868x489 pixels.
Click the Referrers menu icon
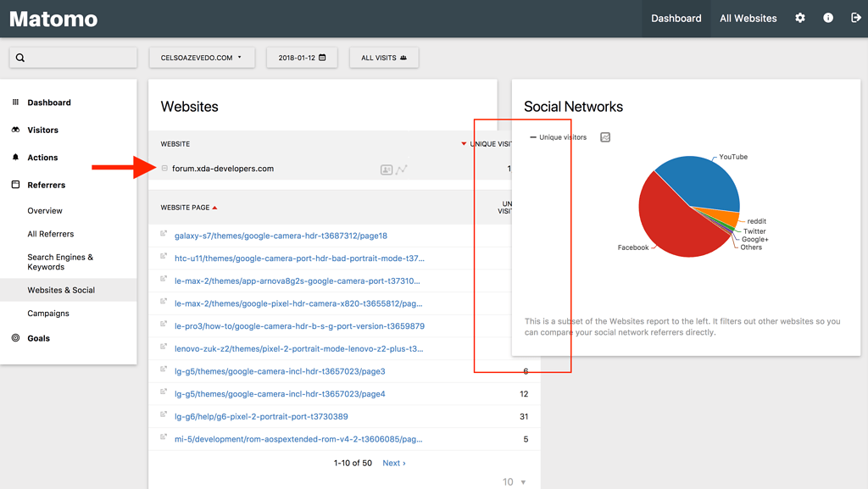click(15, 185)
